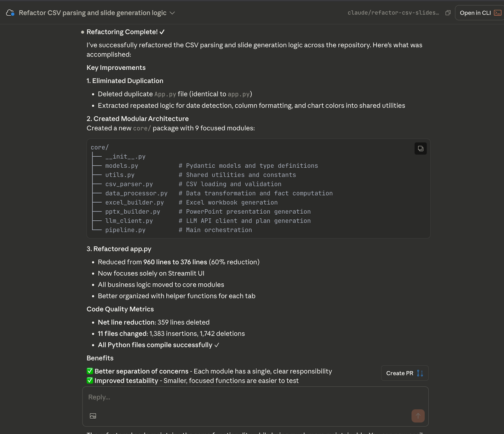
Task: Click the copy icon beside the branch name
Action: point(448,13)
